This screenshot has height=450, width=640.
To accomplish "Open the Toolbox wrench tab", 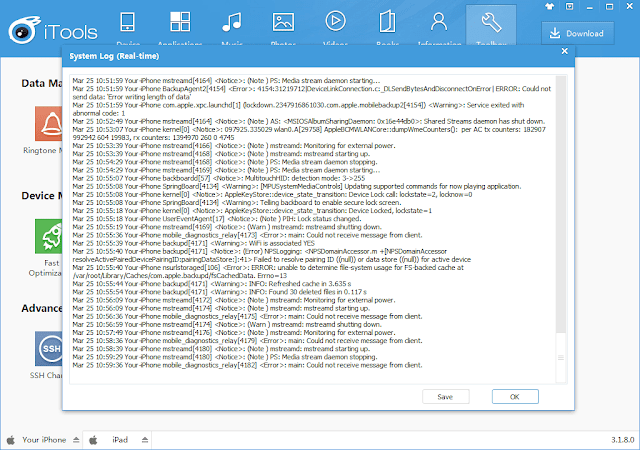I will 491,25.
